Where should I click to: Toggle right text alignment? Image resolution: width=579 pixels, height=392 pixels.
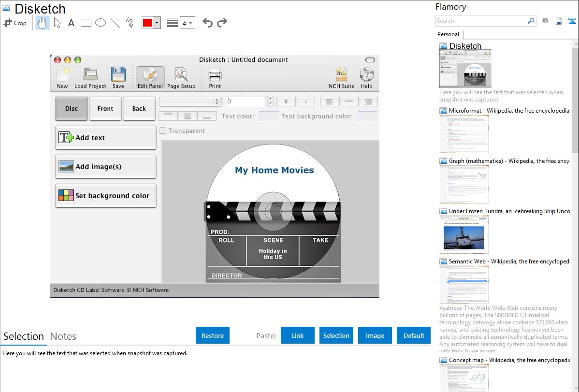pos(368,102)
